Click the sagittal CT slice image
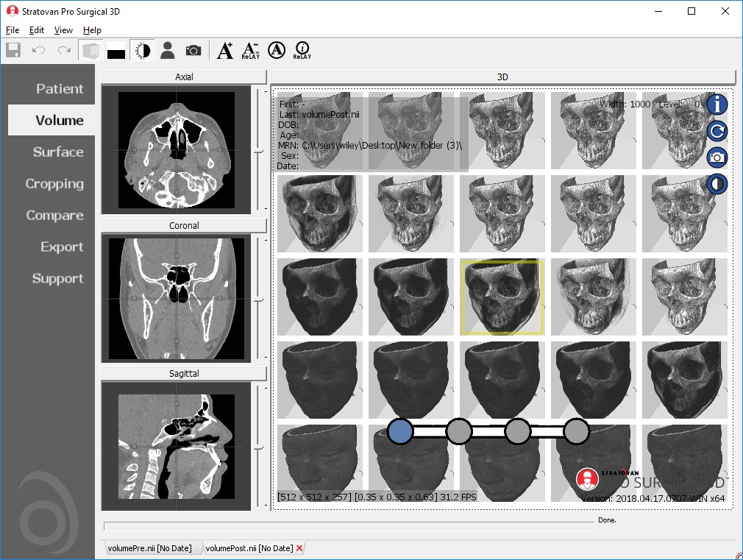Screen dimensions: 743x560 click(177, 447)
